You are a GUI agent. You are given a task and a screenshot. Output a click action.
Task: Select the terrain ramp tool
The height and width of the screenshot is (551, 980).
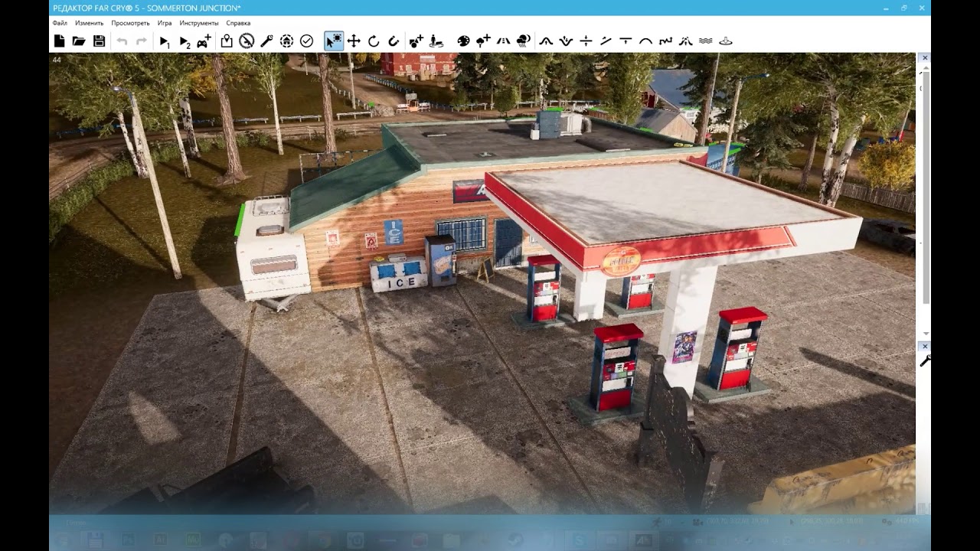(606, 41)
